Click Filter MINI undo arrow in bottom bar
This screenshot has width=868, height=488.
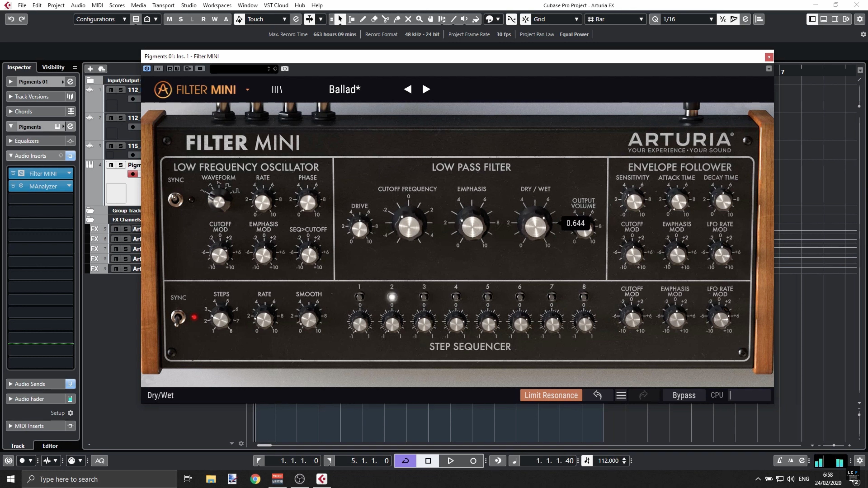597,395
